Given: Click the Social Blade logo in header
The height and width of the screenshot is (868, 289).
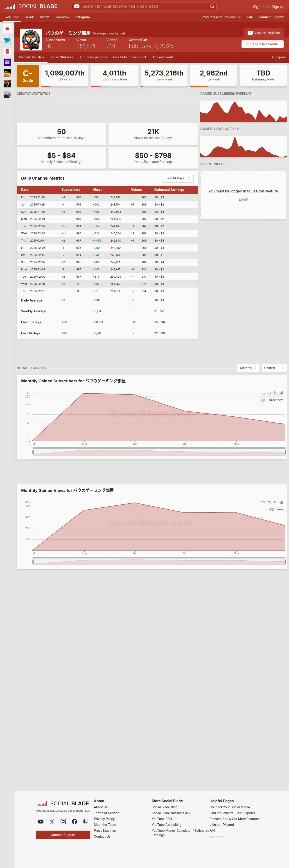Looking at the screenshot, I should tap(31, 6).
